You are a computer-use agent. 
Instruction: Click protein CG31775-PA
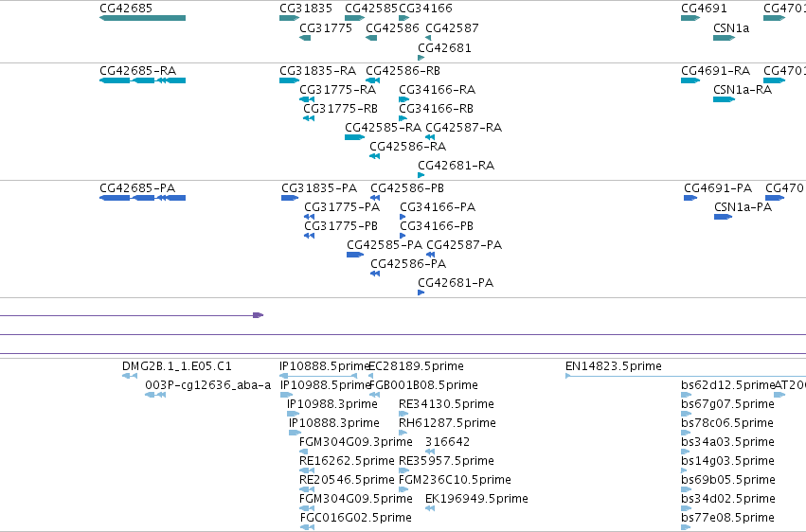(309, 217)
